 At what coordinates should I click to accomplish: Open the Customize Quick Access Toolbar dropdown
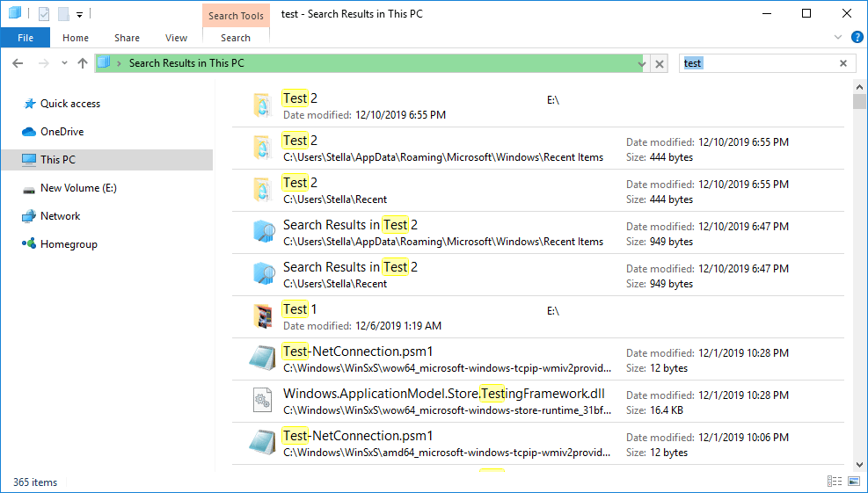point(80,15)
